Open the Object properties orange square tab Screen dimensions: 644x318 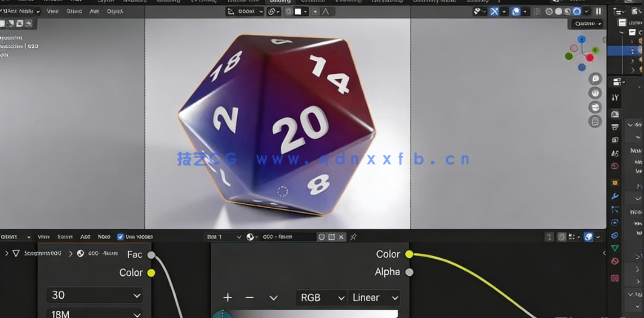[615, 182]
